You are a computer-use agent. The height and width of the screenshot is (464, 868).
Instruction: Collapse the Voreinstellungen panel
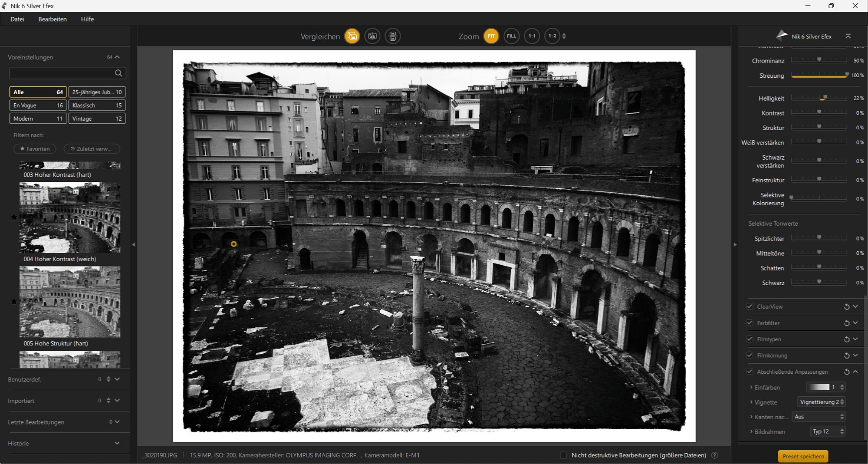tap(117, 57)
